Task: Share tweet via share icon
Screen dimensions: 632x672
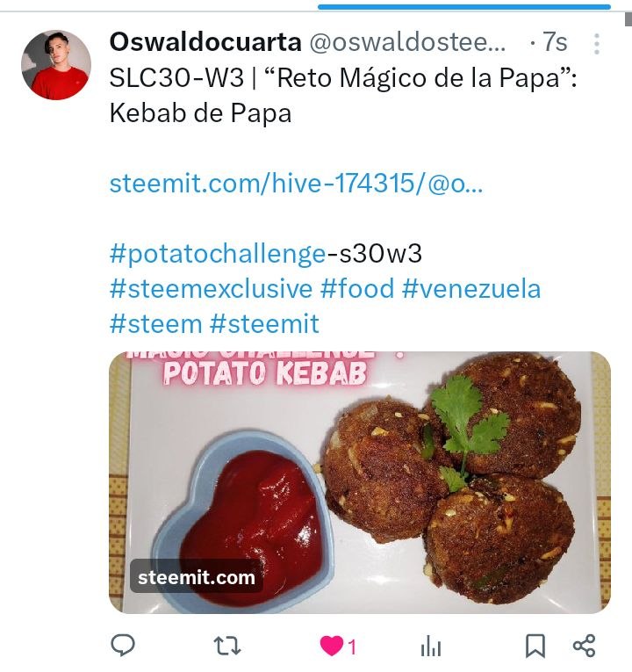Action: [585, 646]
